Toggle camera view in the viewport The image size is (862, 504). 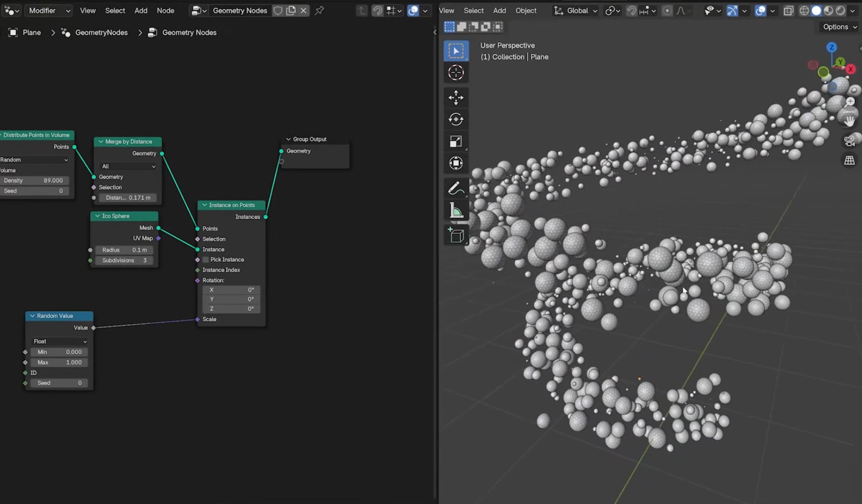coord(849,141)
